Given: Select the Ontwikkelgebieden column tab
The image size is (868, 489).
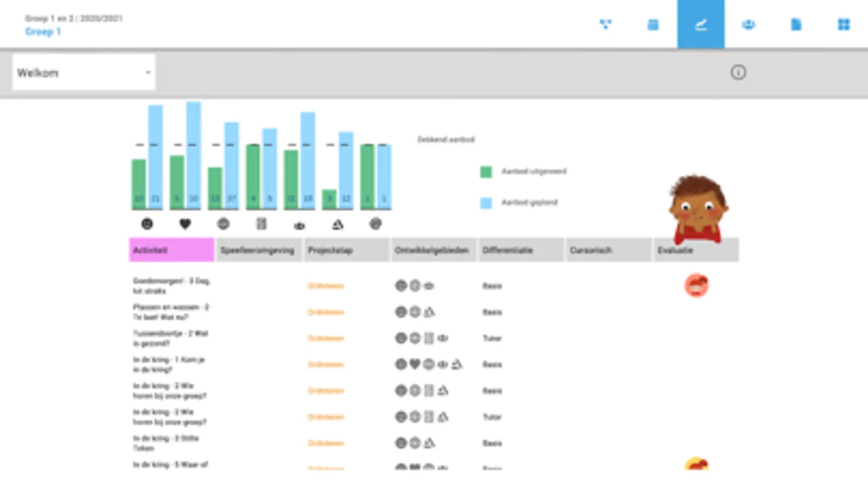Looking at the screenshot, I should pyautogui.click(x=434, y=250).
